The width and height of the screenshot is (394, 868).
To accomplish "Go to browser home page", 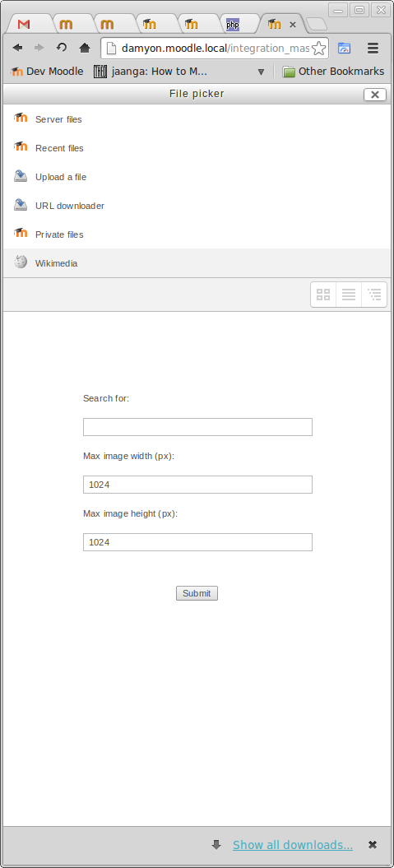I will (84, 49).
